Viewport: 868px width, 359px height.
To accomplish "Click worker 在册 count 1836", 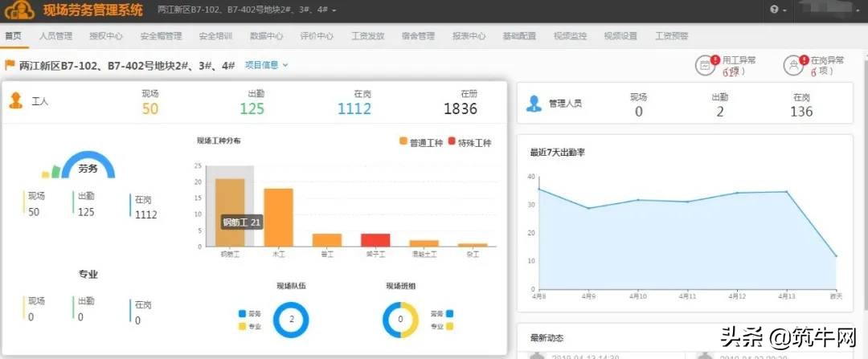I will [461, 108].
